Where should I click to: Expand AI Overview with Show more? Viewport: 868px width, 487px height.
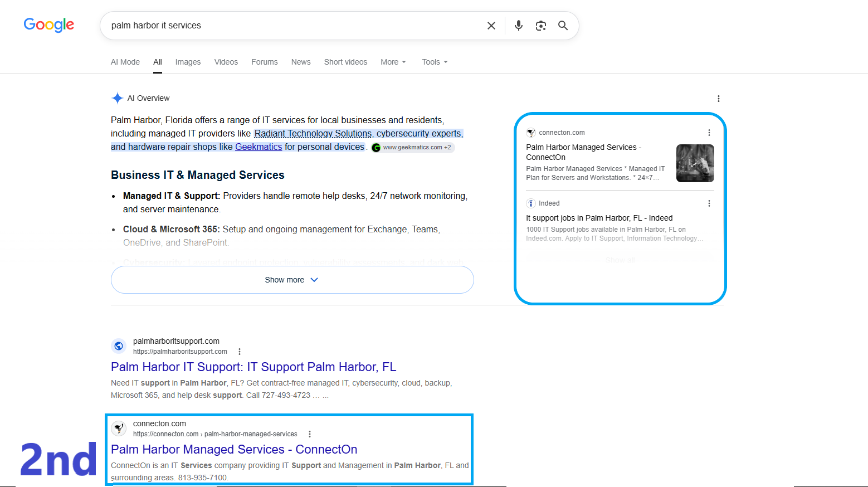pos(292,280)
